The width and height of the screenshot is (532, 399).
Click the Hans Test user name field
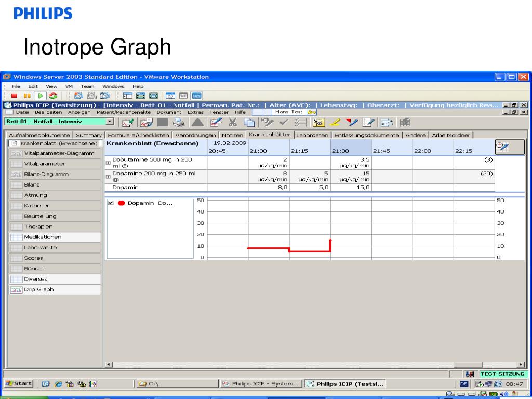click(289, 112)
